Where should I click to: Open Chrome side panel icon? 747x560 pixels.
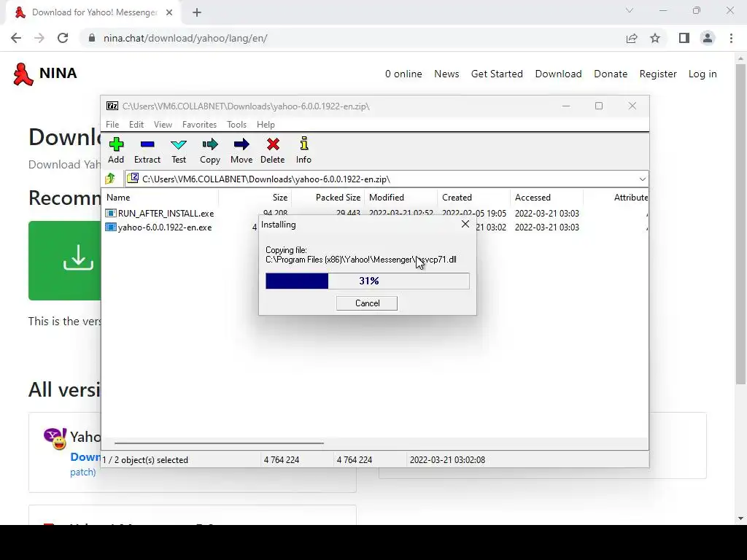tap(684, 38)
